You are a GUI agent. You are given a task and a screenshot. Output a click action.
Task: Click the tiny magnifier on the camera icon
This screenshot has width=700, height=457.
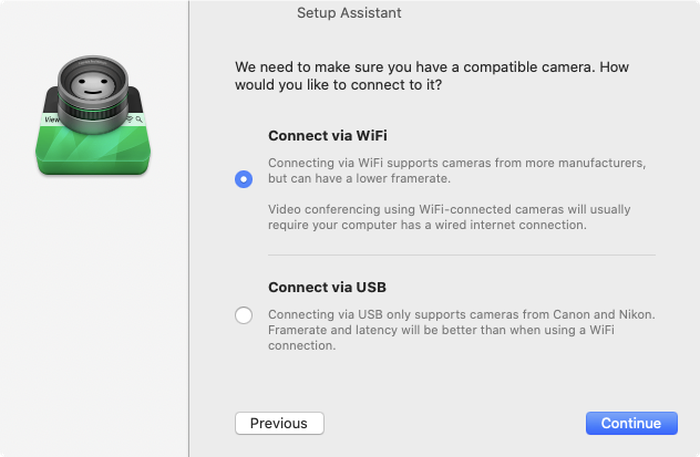139,119
